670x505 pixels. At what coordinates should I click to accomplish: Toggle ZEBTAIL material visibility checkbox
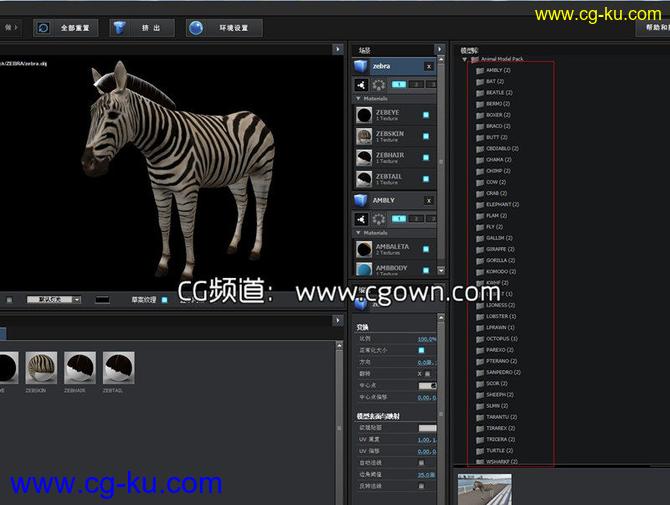pyautogui.click(x=426, y=179)
